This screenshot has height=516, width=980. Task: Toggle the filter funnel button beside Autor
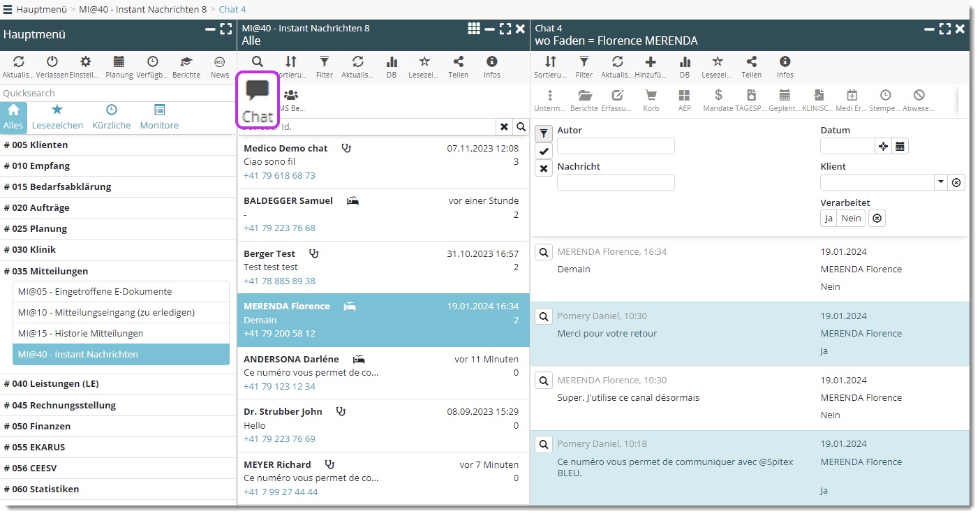click(x=544, y=133)
